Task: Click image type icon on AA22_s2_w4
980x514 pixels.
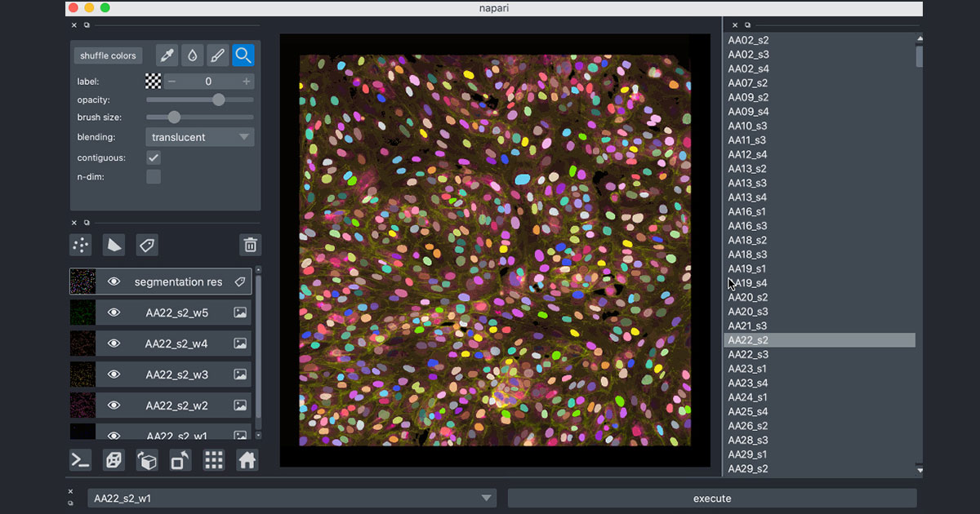Action: [240, 343]
